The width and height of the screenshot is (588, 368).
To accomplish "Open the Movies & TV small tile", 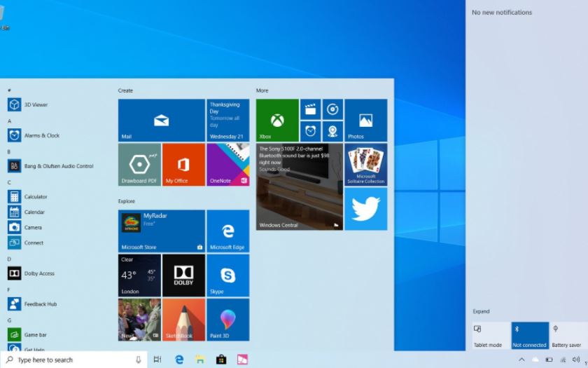I will click(311, 109).
